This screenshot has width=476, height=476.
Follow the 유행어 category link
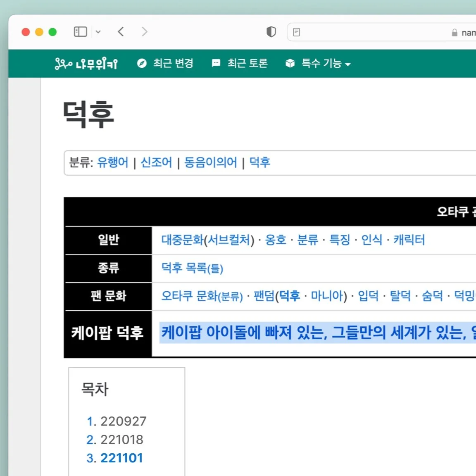[x=112, y=162]
